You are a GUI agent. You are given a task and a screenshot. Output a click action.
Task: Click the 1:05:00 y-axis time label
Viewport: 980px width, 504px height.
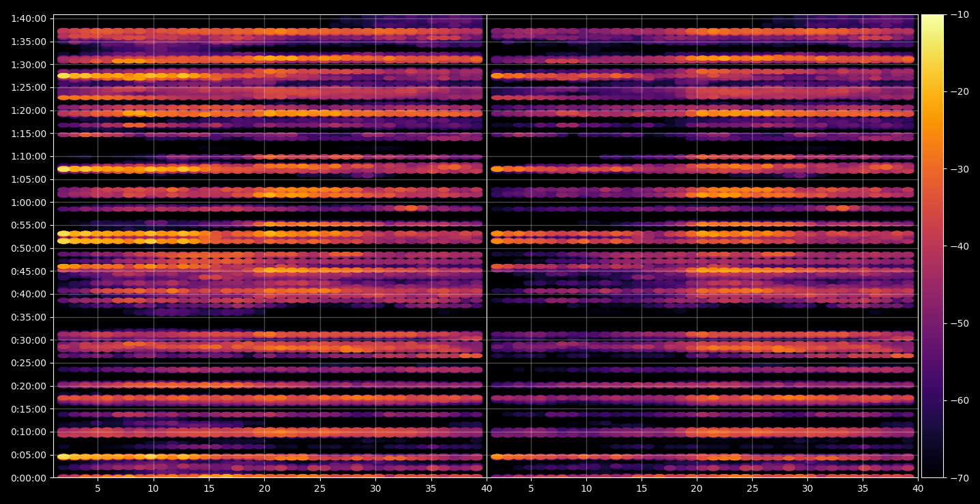click(29, 179)
